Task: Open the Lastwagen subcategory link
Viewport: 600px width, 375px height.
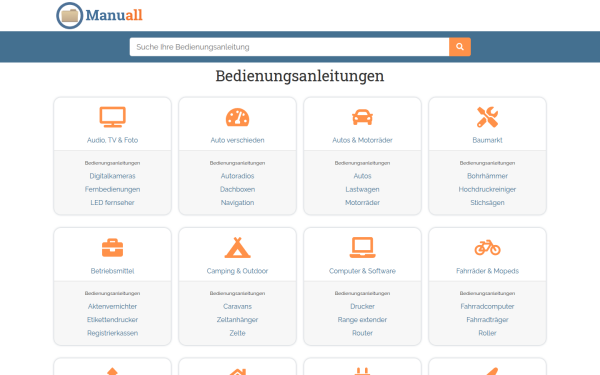Action: 362,189
